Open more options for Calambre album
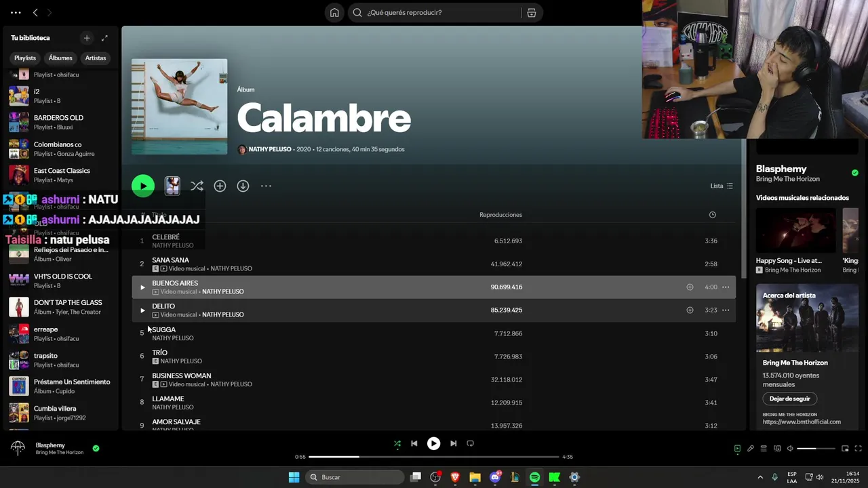This screenshot has height=488, width=868. click(x=266, y=186)
